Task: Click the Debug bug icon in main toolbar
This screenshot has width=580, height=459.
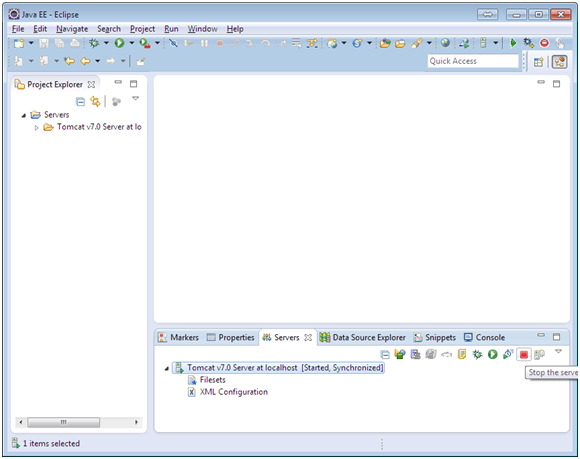Action: 94,43
